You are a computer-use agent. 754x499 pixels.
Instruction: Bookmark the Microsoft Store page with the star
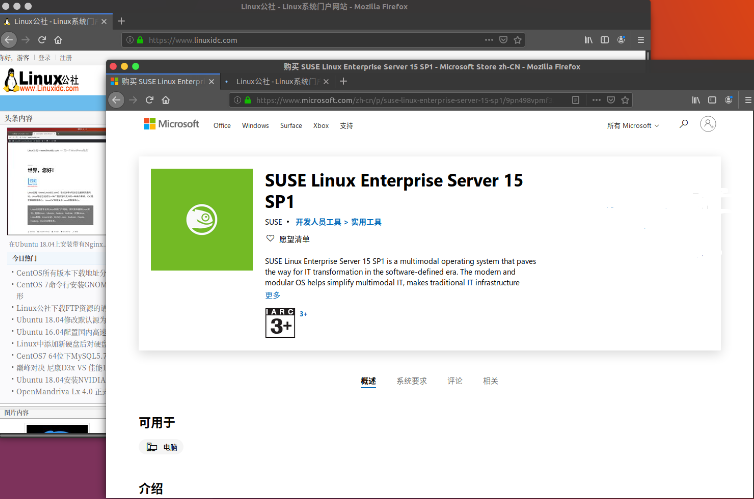tap(625, 100)
